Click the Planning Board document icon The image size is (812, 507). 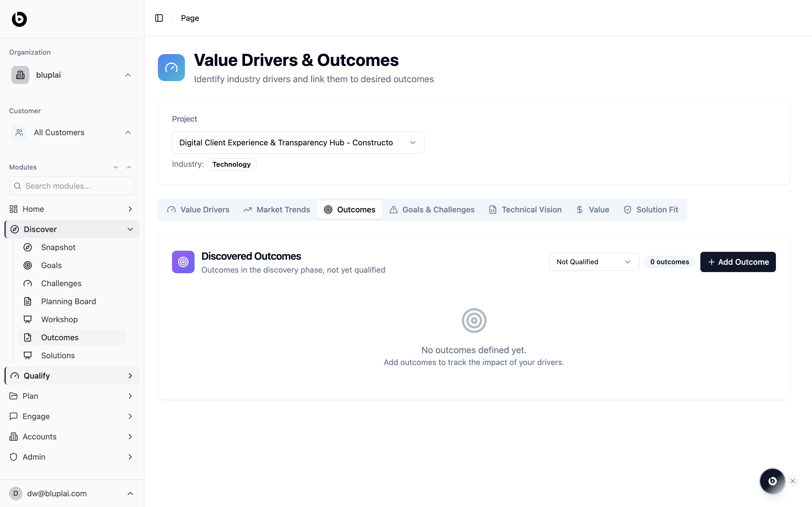tap(28, 301)
